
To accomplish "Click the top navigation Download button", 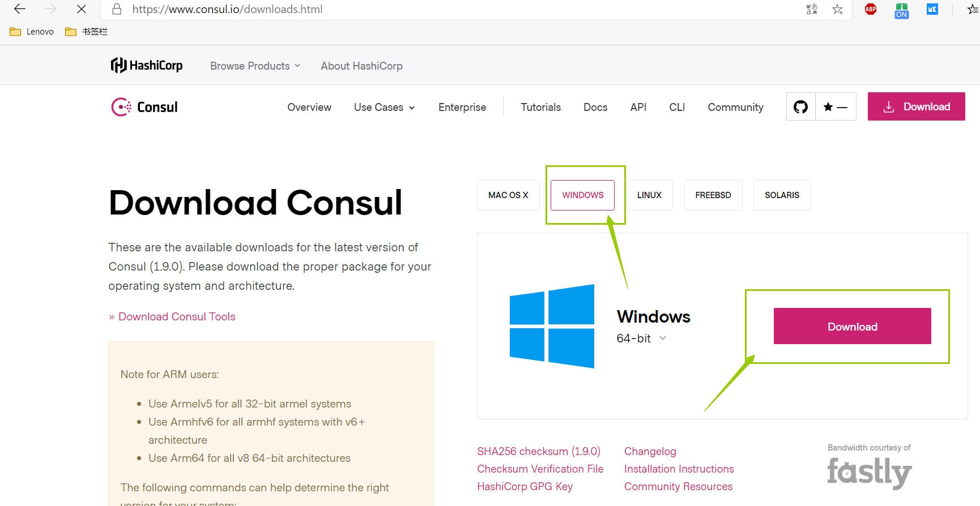I will pyautogui.click(x=917, y=106).
